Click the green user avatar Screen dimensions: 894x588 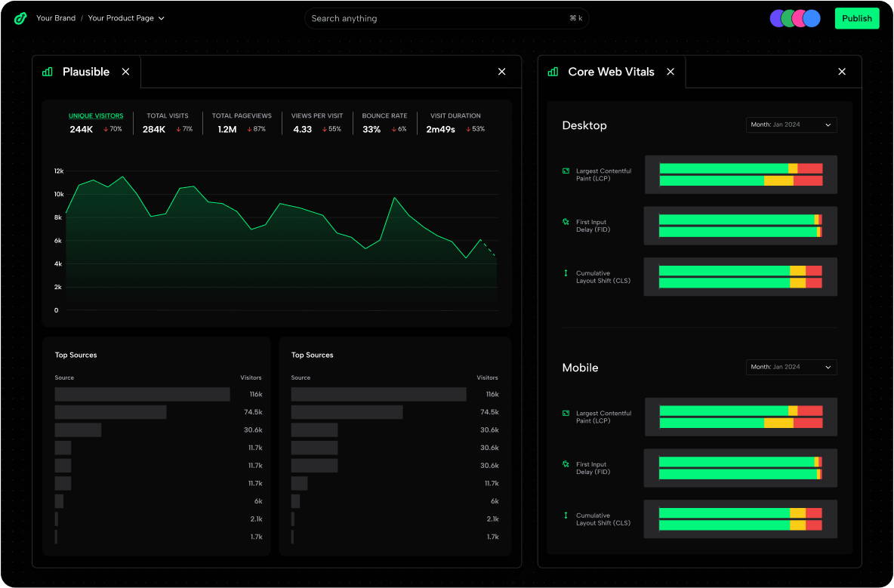point(788,18)
